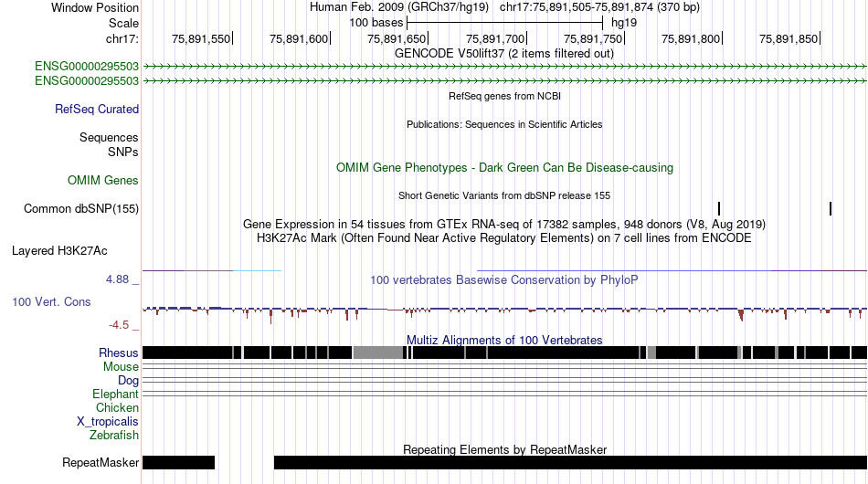Click the X_tropicalis alignment label
This screenshot has height=484, width=868.
coord(108,422)
